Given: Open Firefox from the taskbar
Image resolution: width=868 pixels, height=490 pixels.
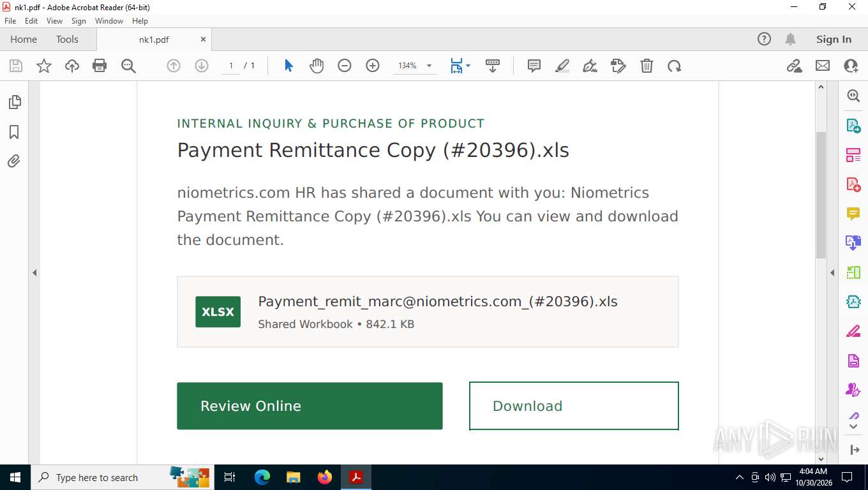Looking at the screenshot, I should click(x=325, y=477).
